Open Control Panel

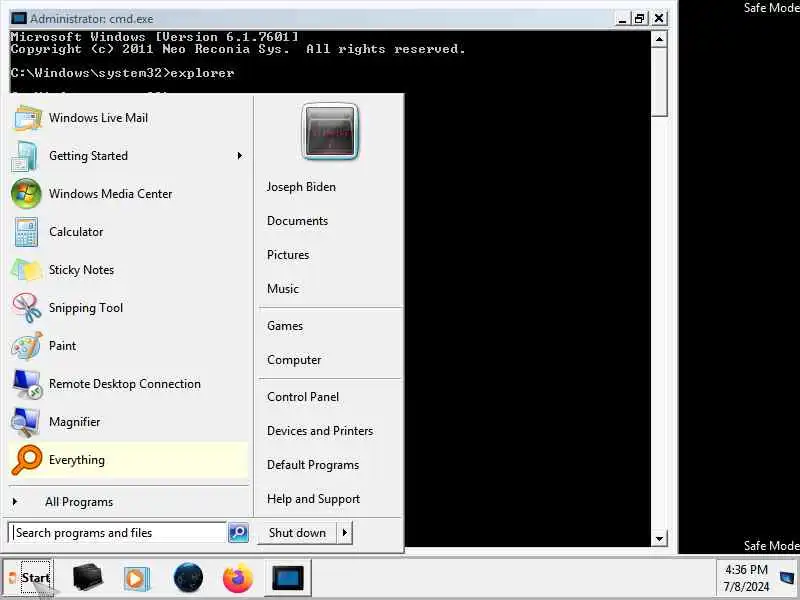click(303, 397)
